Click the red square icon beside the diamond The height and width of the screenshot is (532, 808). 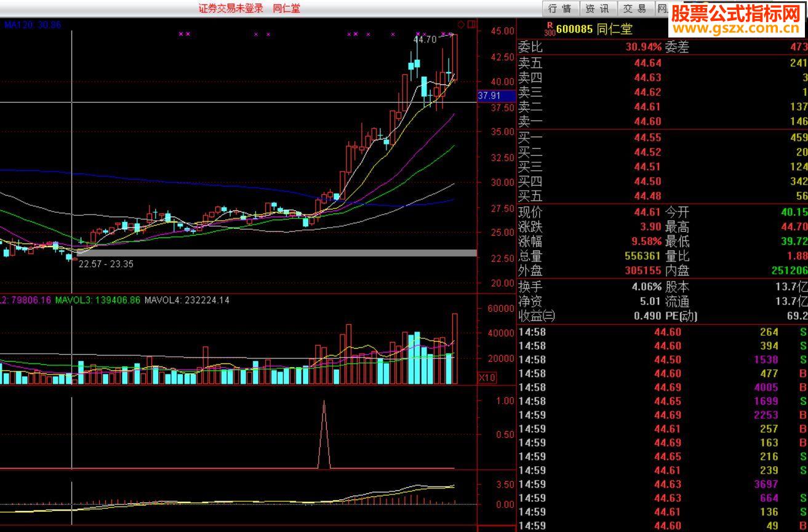pyautogui.click(x=471, y=25)
